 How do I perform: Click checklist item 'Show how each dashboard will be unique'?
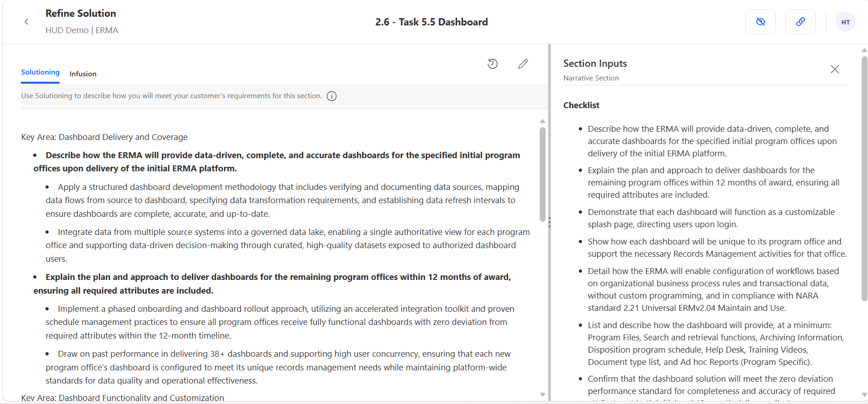click(x=717, y=248)
